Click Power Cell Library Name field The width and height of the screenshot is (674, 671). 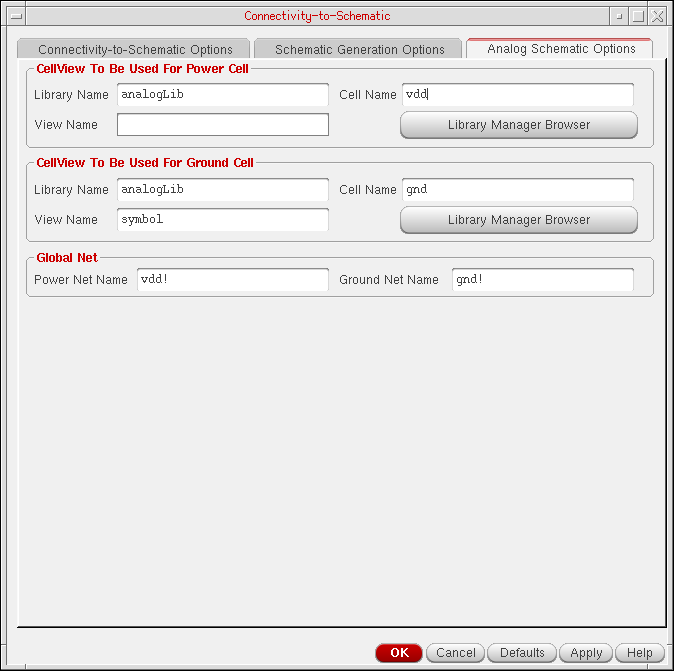[x=223, y=95]
